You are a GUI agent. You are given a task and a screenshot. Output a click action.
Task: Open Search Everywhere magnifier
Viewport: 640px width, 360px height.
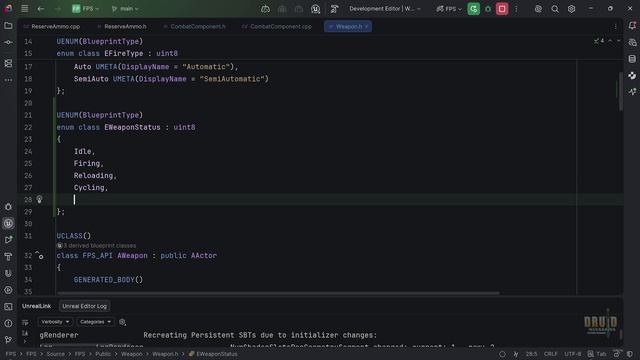[x=555, y=9]
